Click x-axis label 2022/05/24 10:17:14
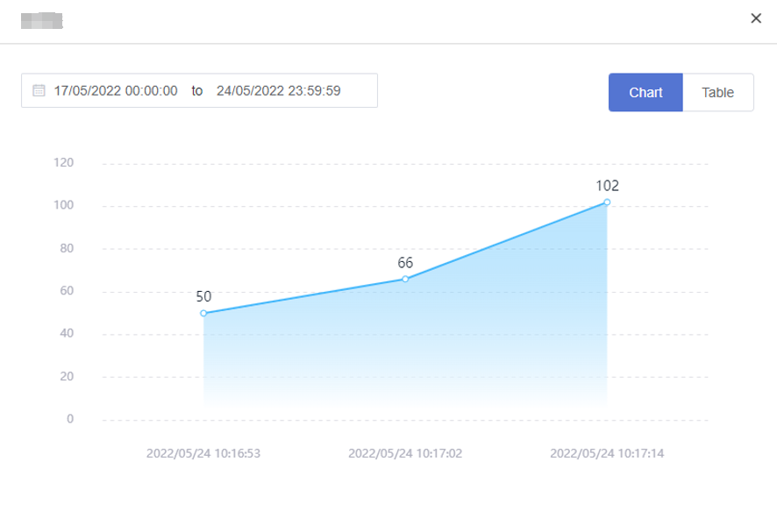 tap(607, 453)
